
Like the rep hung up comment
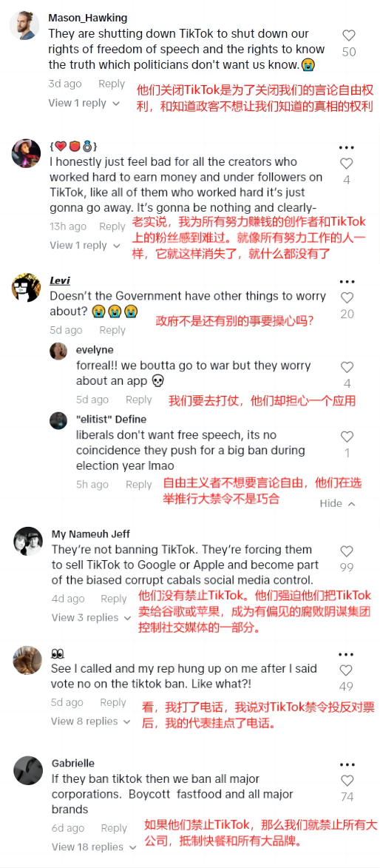[346, 670]
